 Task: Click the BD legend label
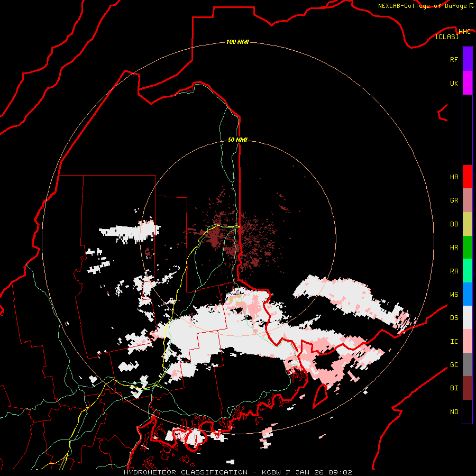(x=454, y=224)
